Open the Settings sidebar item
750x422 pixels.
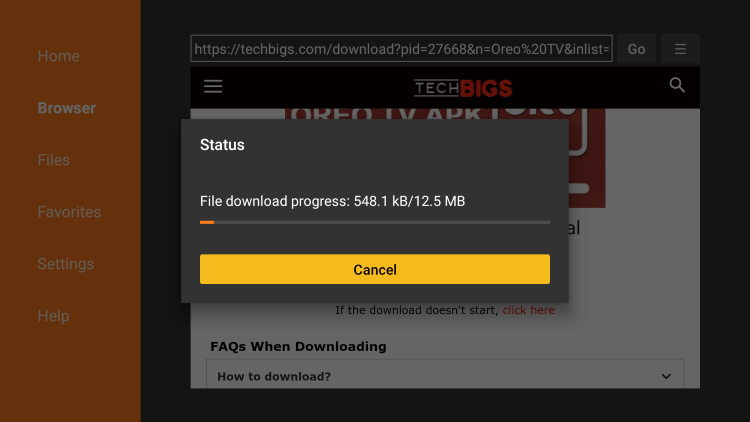tap(66, 264)
